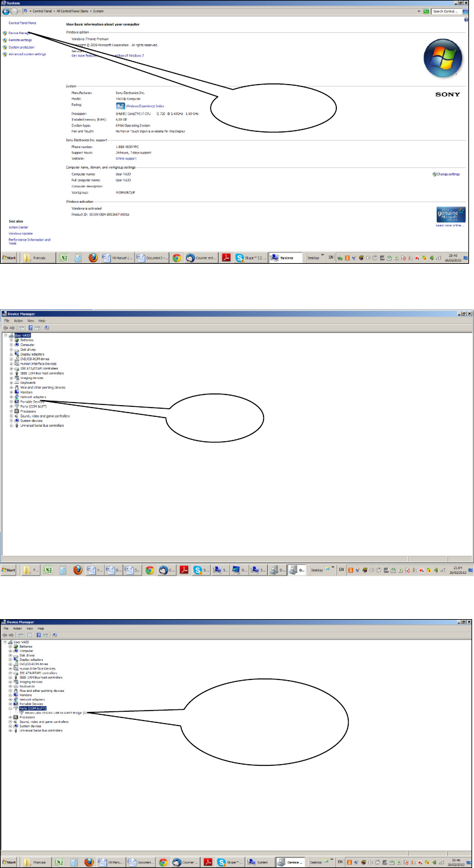The width and height of the screenshot is (474, 868).
Task: Expand Universal Serial Bus controllers, Ports collapsed window
Action: [11, 426]
